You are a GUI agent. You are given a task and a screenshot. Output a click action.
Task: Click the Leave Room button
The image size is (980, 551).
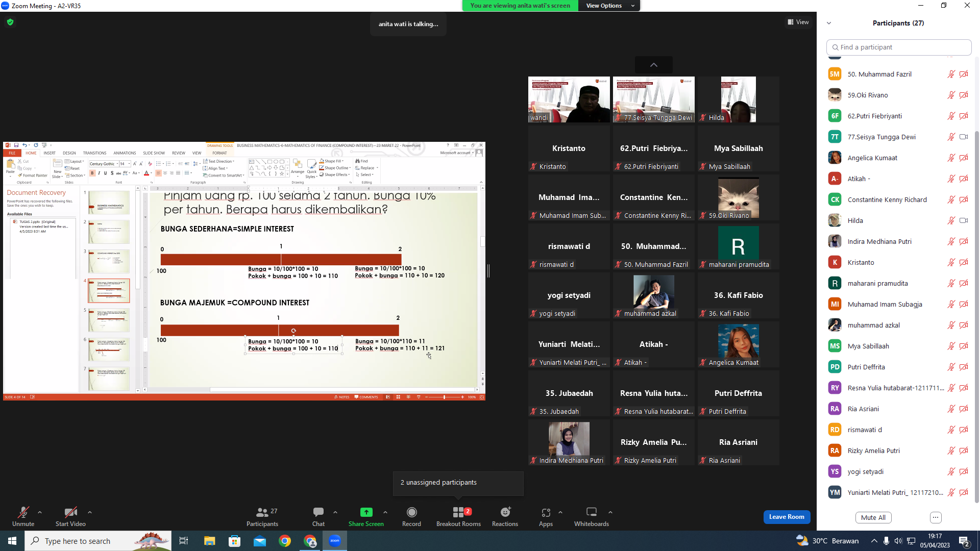pos(787,517)
